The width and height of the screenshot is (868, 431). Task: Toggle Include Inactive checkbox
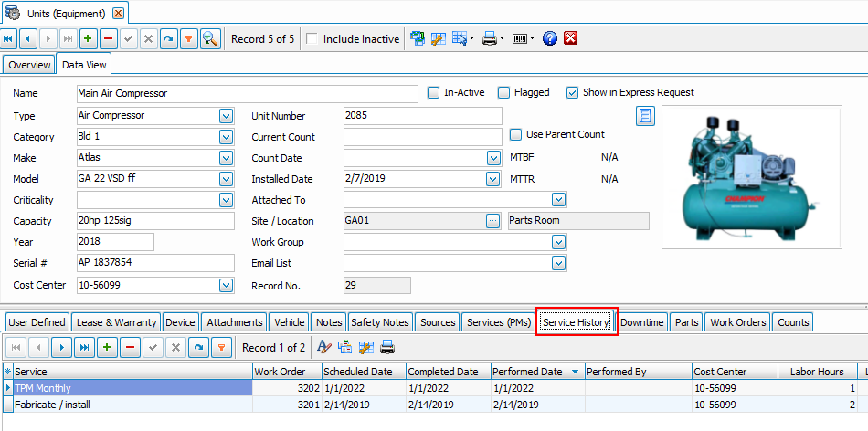tap(312, 39)
